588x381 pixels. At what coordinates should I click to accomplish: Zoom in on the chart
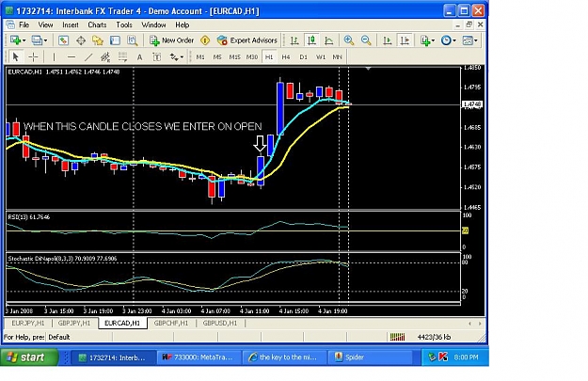coord(349,40)
